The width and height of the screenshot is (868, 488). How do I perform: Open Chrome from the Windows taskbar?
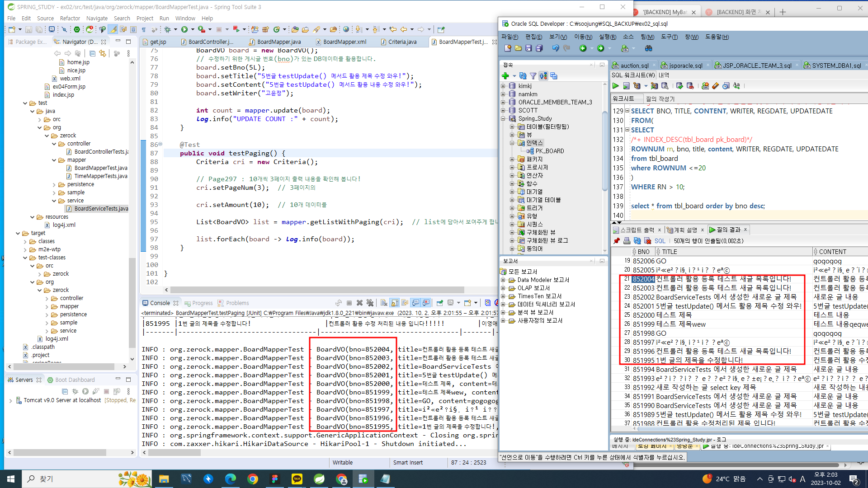[x=253, y=479]
